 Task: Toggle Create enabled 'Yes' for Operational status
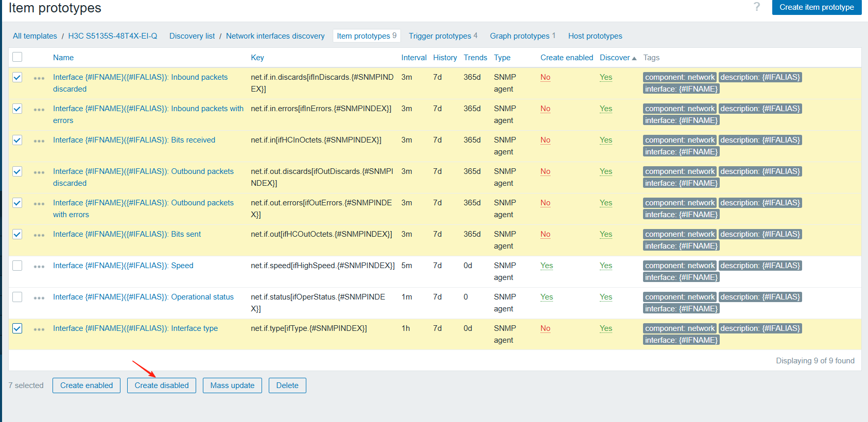pos(546,297)
